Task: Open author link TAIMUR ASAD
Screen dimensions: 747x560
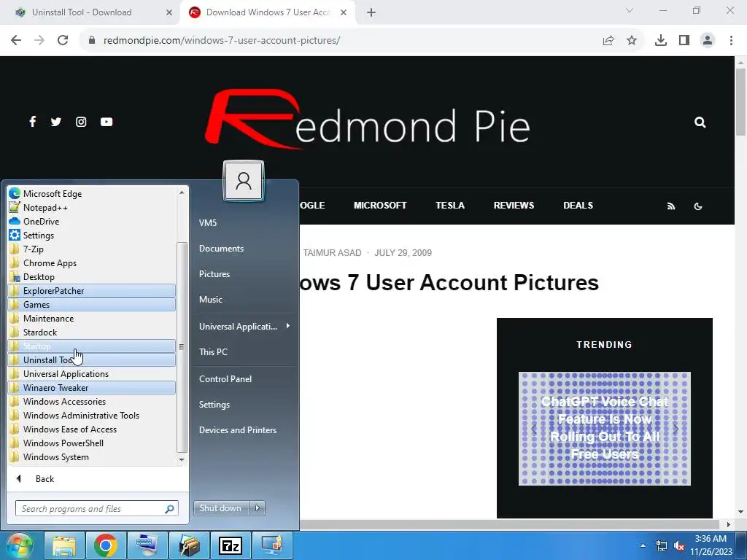Action: 332,253
